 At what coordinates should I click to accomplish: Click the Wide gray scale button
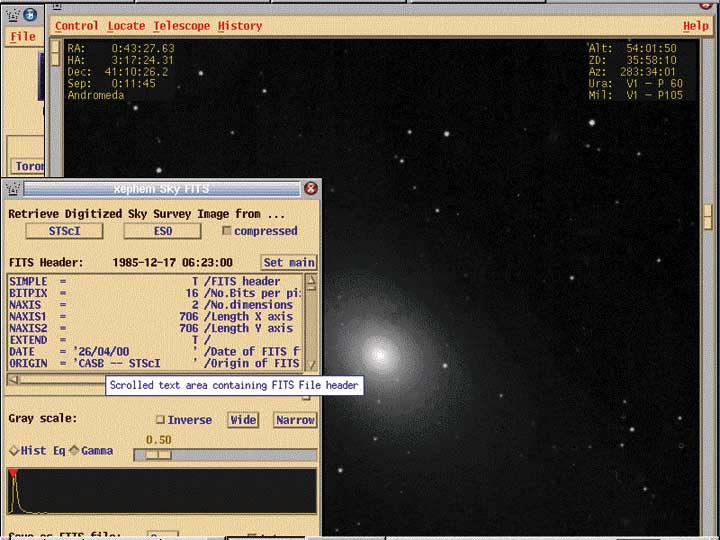242,420
